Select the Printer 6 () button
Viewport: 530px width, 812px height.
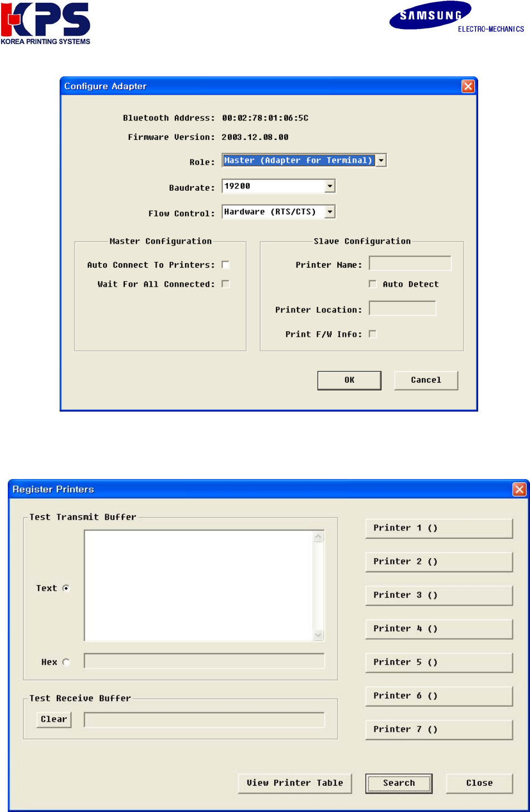point(439,695)
